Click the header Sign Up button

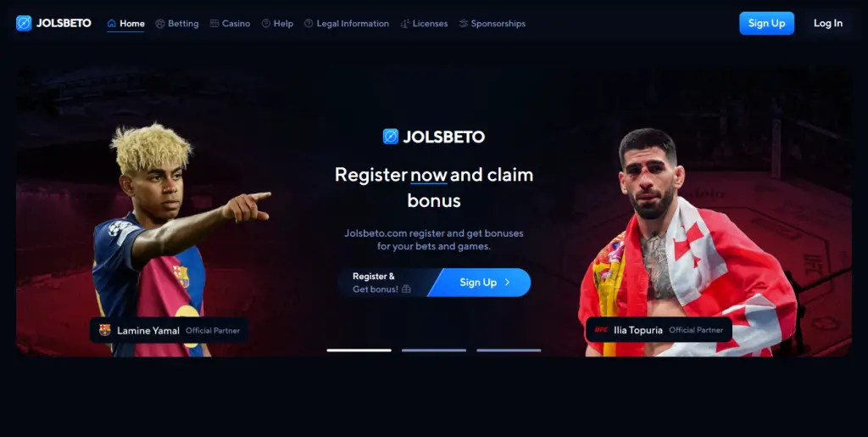(766, 23)
